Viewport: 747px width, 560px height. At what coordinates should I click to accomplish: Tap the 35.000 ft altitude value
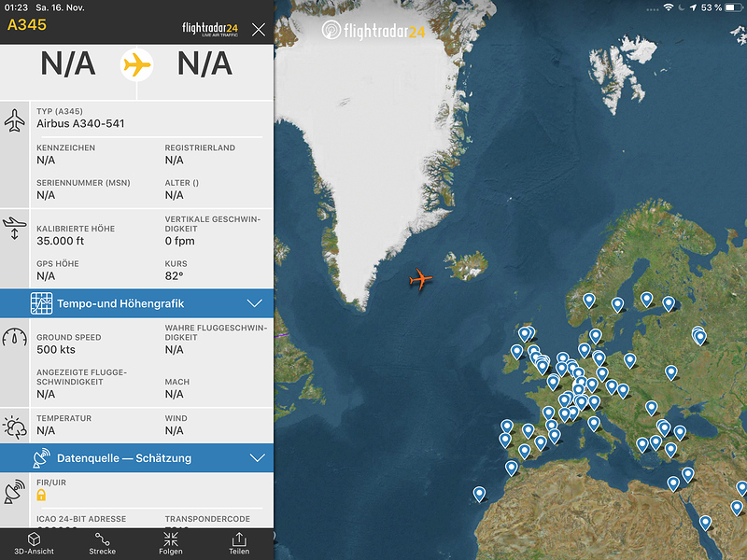pos(60,241)
